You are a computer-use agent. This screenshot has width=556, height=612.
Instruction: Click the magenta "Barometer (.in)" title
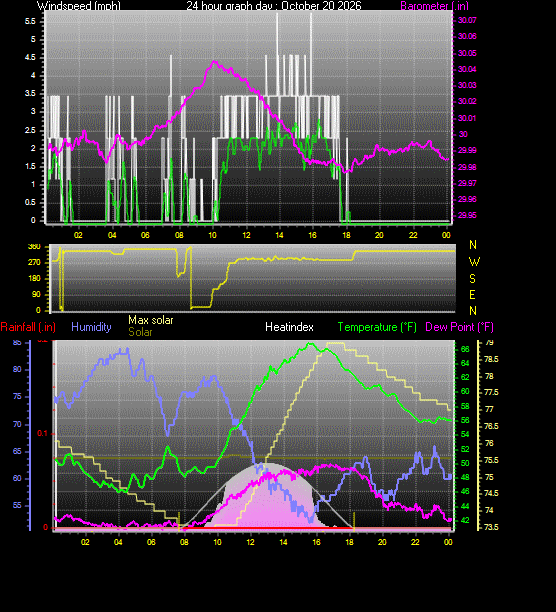[x=434, y=6]
